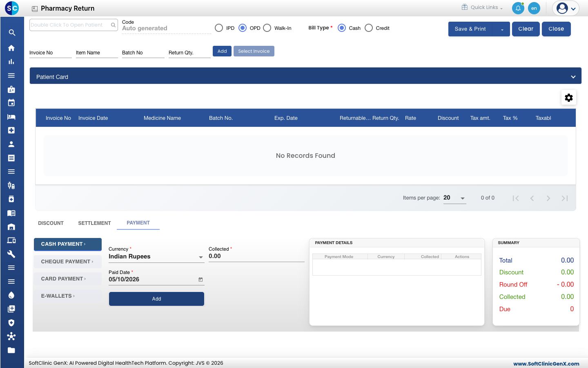Image resolution: width=588 pixels, height=368 pixels.
Task: Open the water drop icon in sidebar
Action: [11, 295]
